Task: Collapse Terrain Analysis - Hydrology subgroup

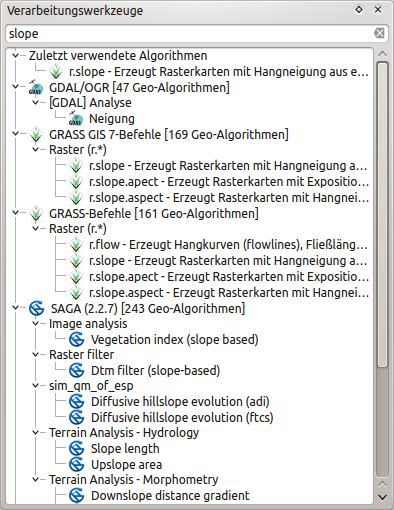Action: 35,433
